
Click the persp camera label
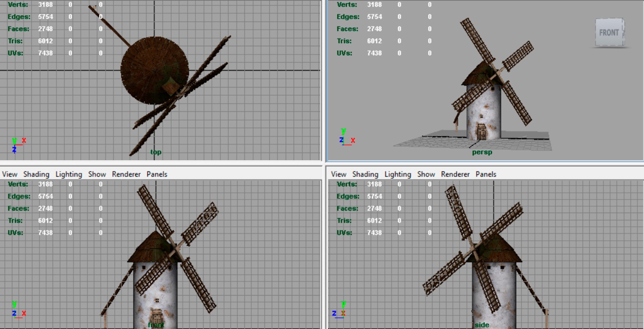point(482,152)
